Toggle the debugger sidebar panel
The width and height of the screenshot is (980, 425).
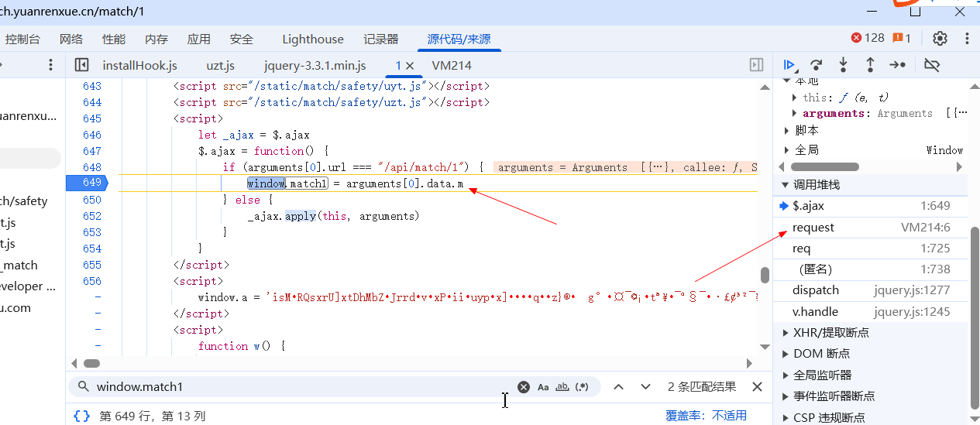point(757,66)
